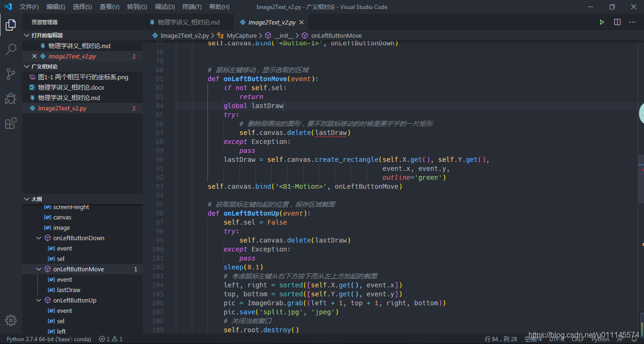The height and width of the screenshot is (344, 644).
Task: Open the 帮助(H) menu
Action: click(219, 7)
